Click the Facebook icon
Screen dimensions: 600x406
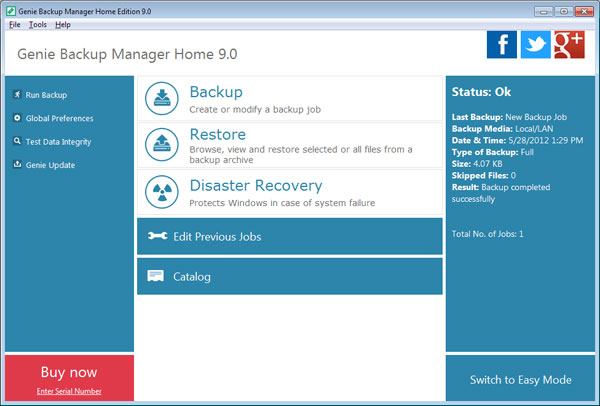coord(502,45)
